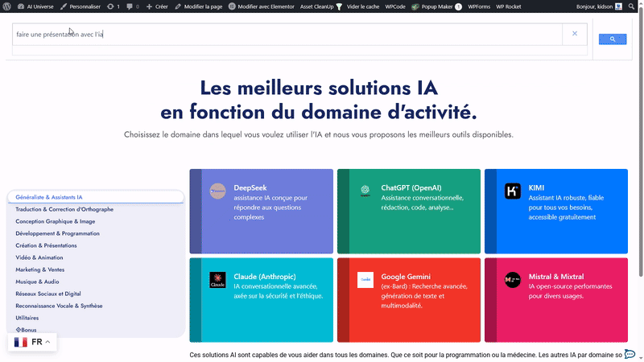Open Bonjour, kidson account menu

599,6
